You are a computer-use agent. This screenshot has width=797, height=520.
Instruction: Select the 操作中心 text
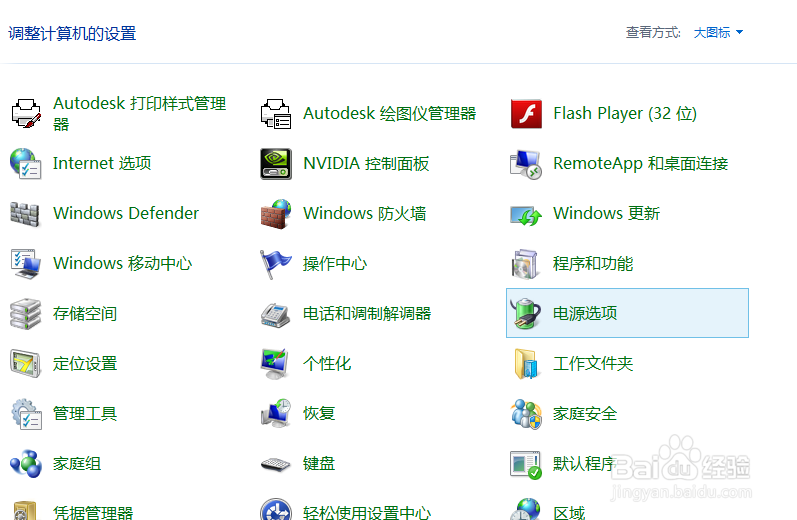tap(335, 263)
